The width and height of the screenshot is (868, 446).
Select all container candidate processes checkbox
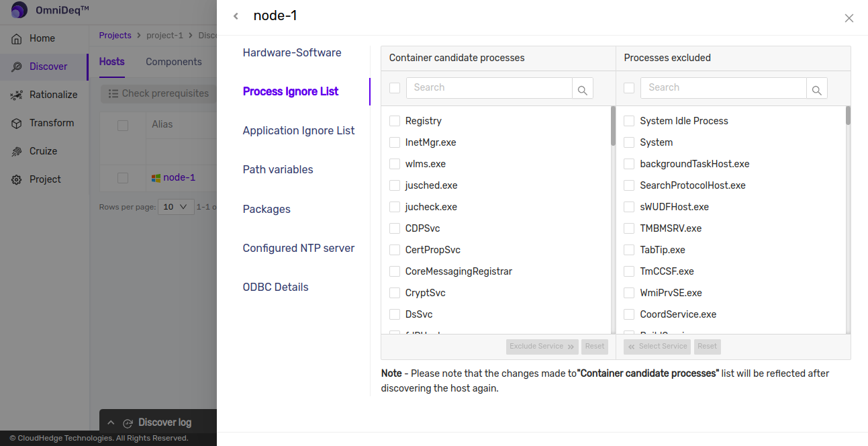pyautogui.click(x=395, y=88)
